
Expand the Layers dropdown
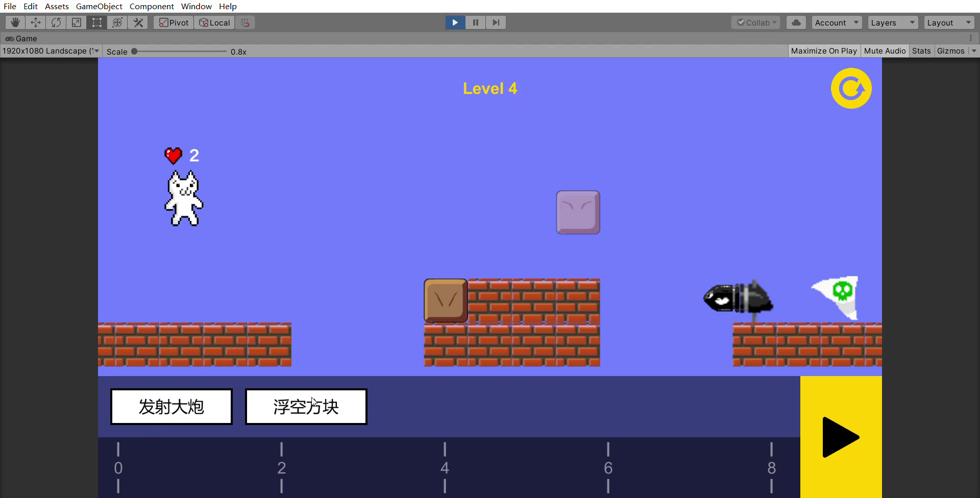pyautogui.click(x=893, y=22)
